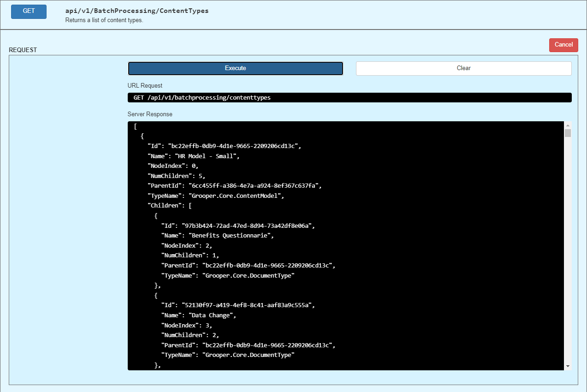Click the "Returns a list of content types" description
Image resolution: width=587 pixels, height=392 pixels.
coord(104,20)
